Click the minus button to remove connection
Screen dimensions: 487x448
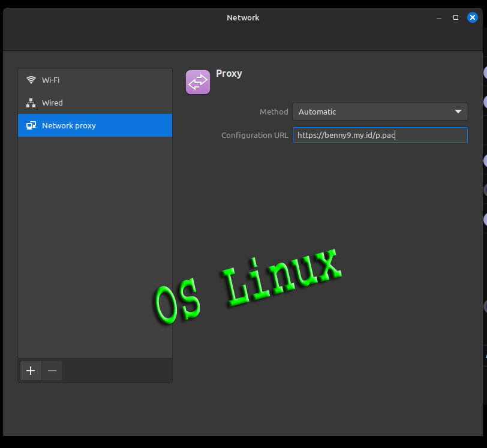click(52, 371)
